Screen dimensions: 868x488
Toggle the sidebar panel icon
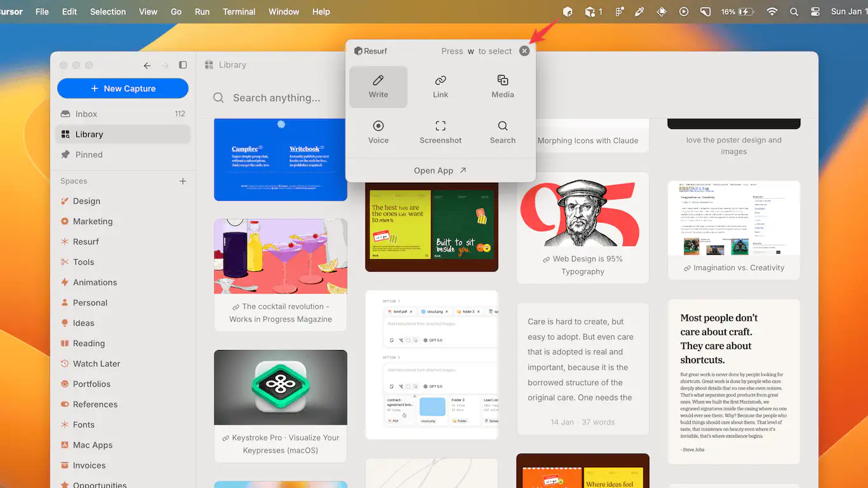click(x=183, y=65)
